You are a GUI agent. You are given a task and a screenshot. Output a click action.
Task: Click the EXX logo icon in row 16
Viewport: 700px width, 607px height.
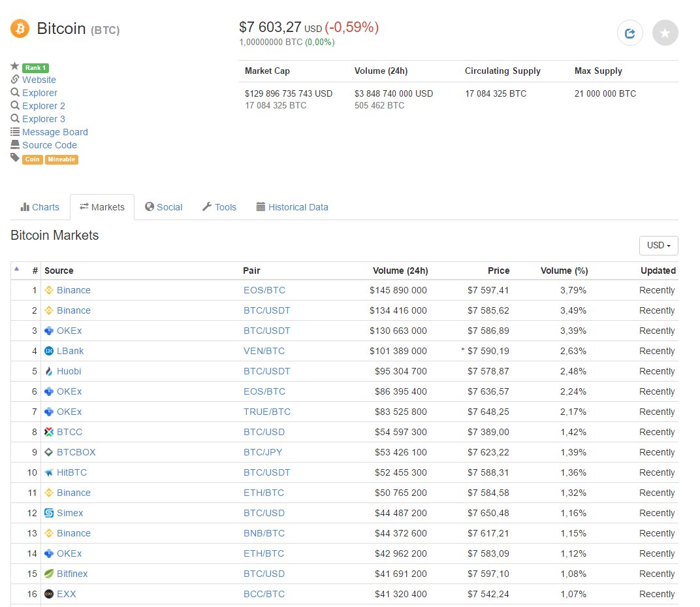pos(49,594)
